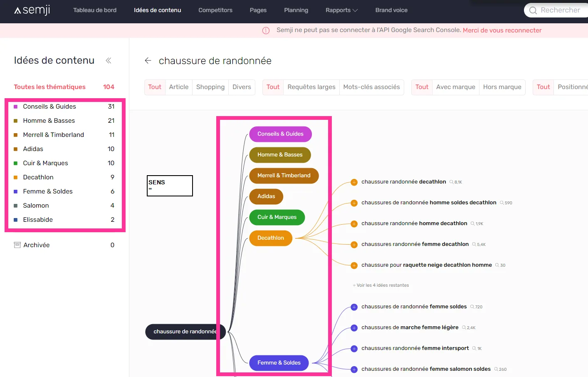588x377 pixels.
Task: Click Merci de vous reconnecter link
Action: [502, 30]
